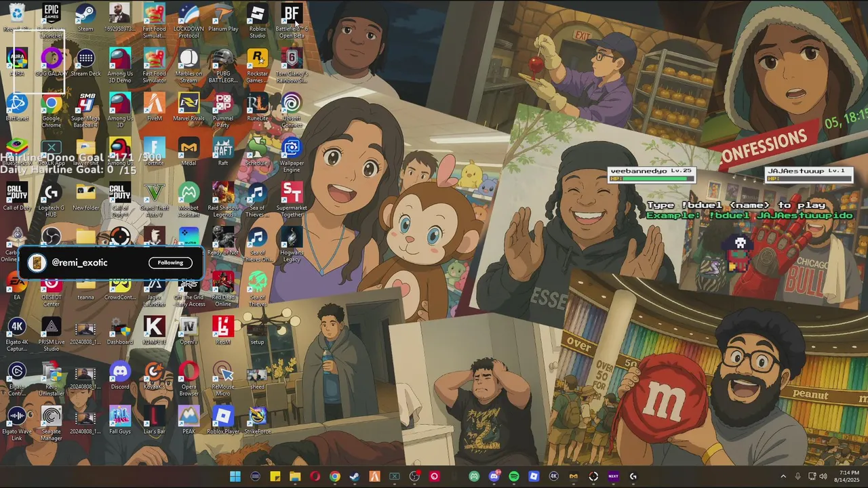Open Wallpaper Engine desktop shortcut
The height and width of the screenshot is (488, 868).
point(292,154)
